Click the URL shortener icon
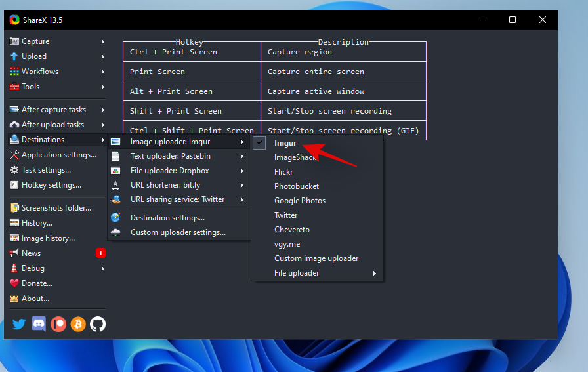 (115, 185)
